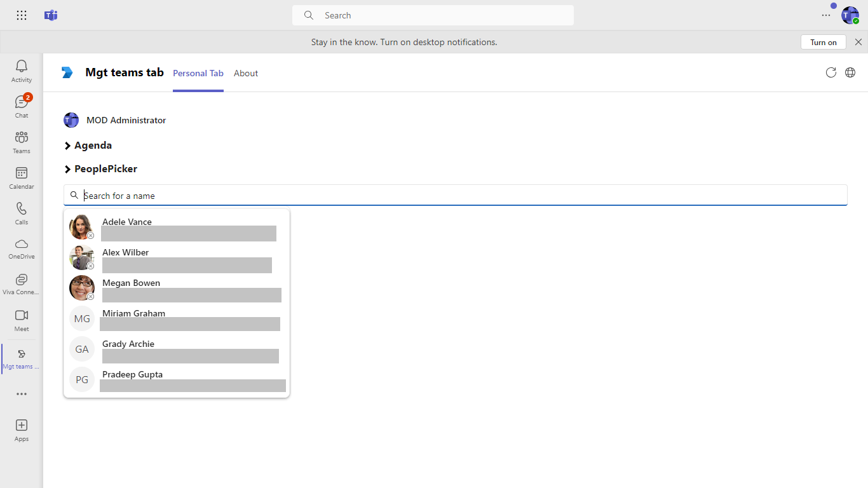Select the Mgt teams tab app in sidebar
This screenshot has width=868, height=488.
click(x=22, y=359)
